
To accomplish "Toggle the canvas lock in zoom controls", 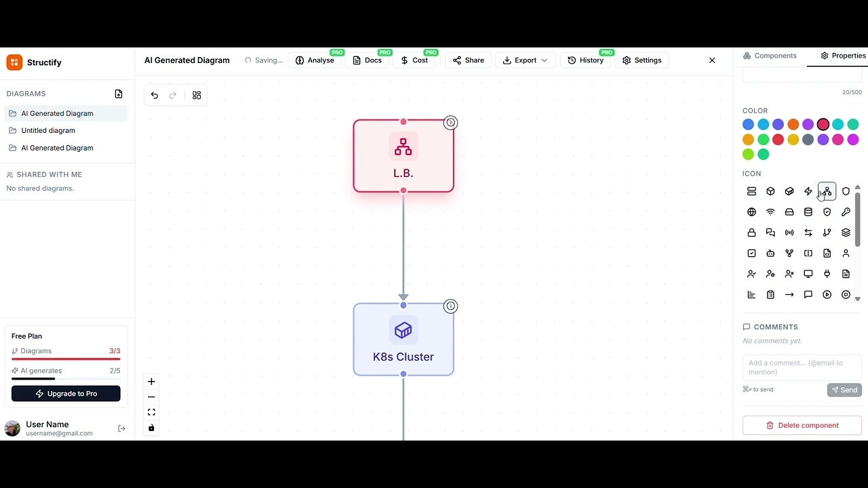I will click(151, 428).
